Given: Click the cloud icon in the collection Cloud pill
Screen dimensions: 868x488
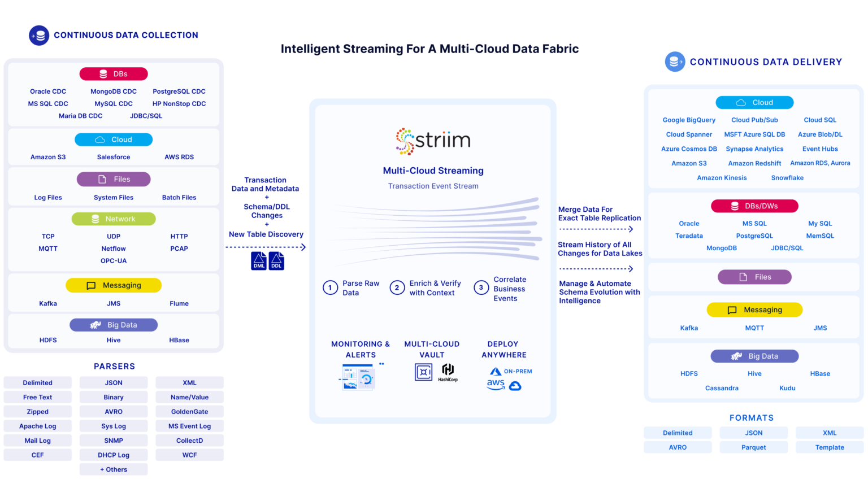Looking at the screenshot, I should (x=100, y=140).
